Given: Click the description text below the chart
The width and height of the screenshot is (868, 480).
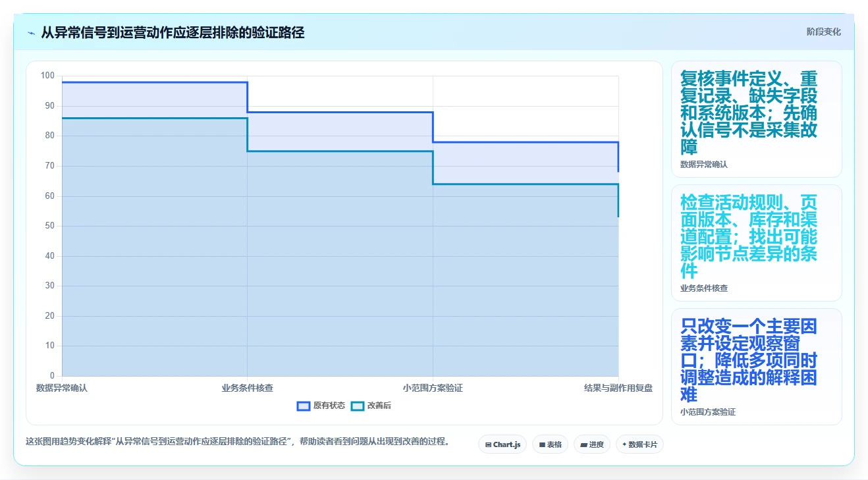Looking at the screenshot, I should point(237,442).
